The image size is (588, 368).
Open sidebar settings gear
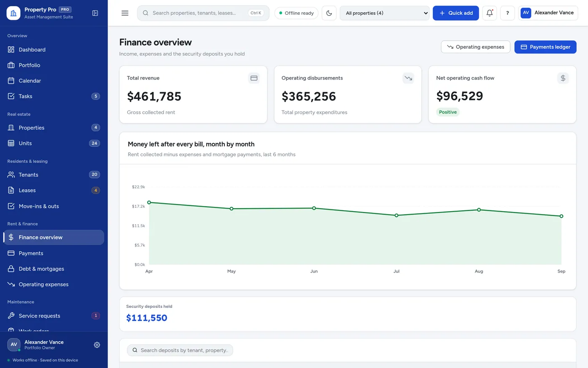coord(97,345)
